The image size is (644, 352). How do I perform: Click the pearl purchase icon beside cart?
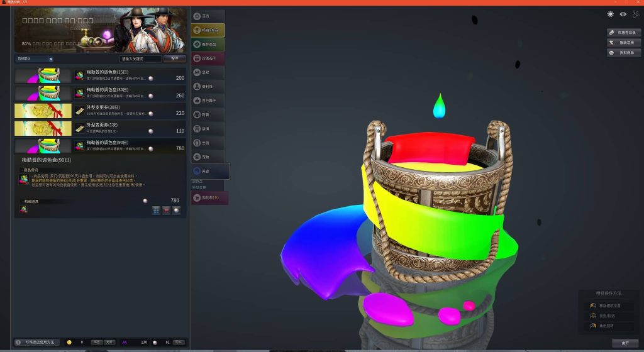(x=176, y=211)
